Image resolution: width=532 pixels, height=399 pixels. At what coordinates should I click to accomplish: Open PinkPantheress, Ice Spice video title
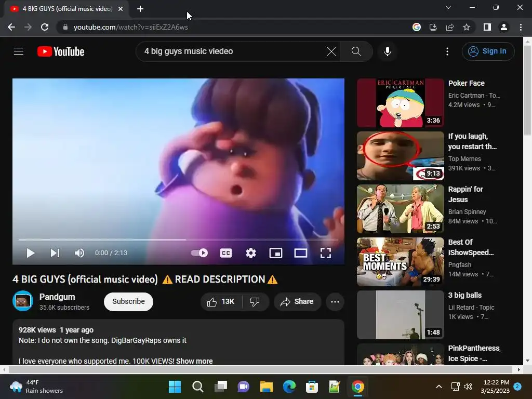coord(474,353)
